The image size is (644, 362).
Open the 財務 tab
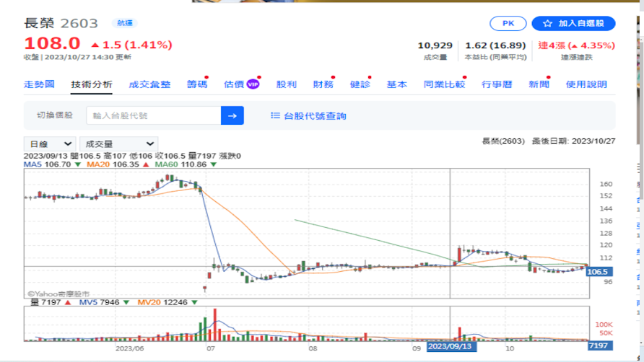click(323, 84)
